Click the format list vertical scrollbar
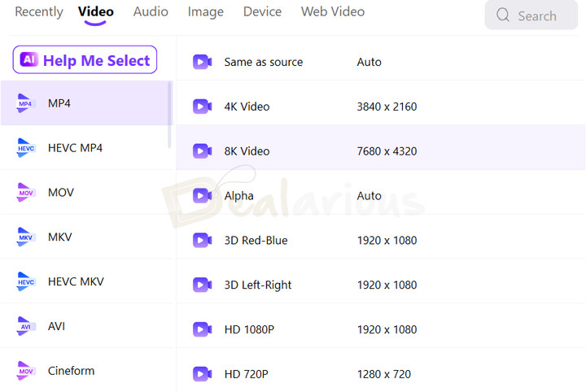Image resolution: width=586 pixels, height=392 pixels. [169, 115]
